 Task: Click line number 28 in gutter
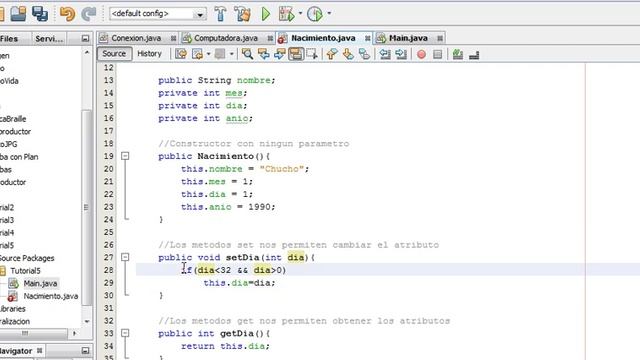(x=108, y=270)
